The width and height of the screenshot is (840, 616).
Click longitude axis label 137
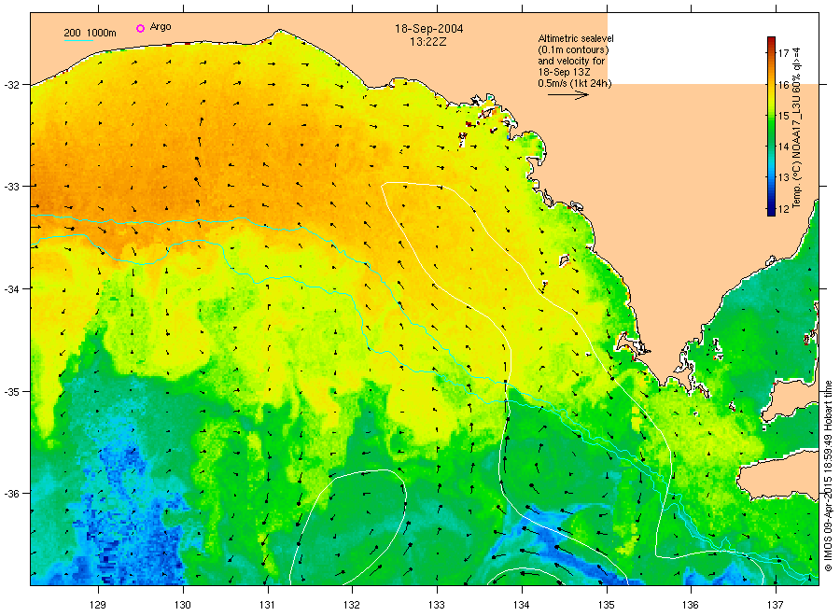(776, 605)
